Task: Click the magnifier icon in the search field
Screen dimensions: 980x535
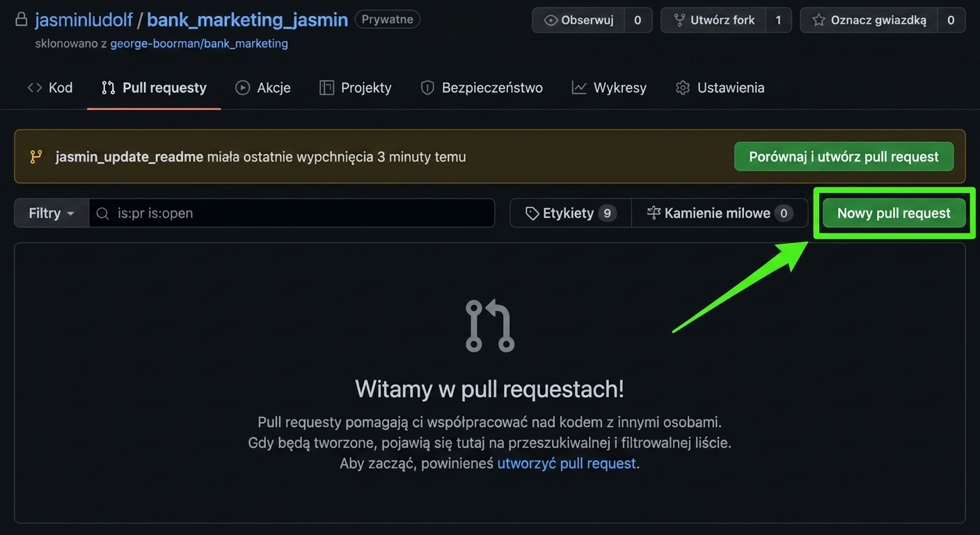Action: [103, 213]
